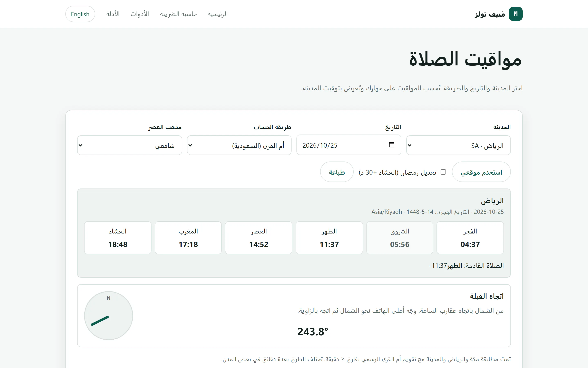The height and width of the screenshot is (368, 588).
Task: Switch language with English button
Action: (80, 14)
